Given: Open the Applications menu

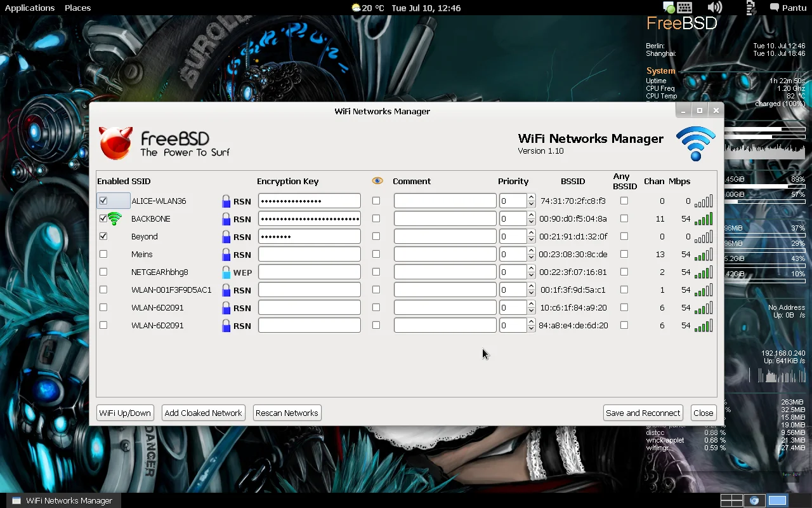Looking at the screenshot, I should pyautogui.click(x=30, y=8).
